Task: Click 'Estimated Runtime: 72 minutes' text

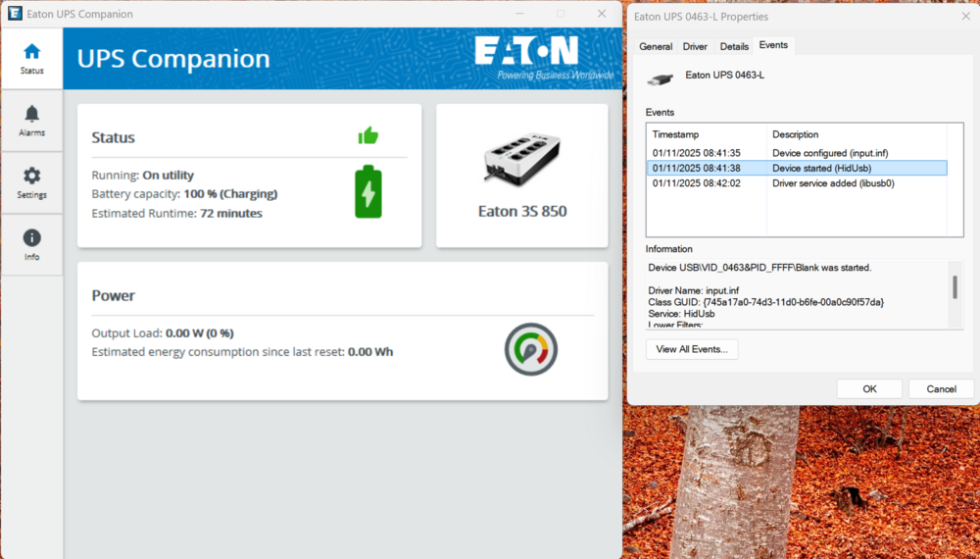Action: tap(176, 213)
